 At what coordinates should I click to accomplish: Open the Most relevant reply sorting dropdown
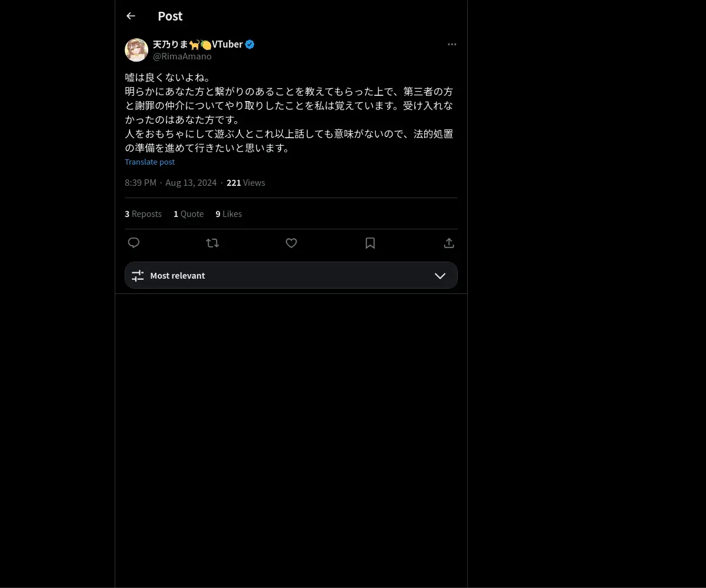coord(291,275)
